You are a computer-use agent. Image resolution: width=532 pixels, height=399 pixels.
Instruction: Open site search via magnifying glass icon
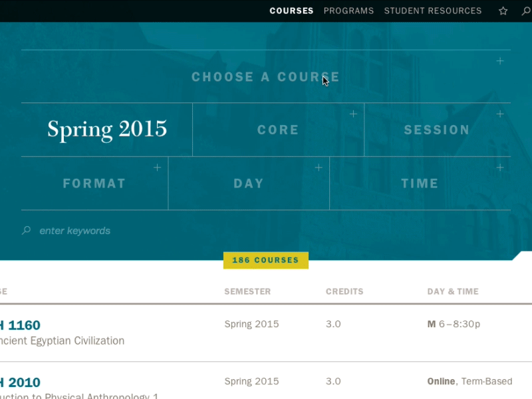click(x=525, y=11)
